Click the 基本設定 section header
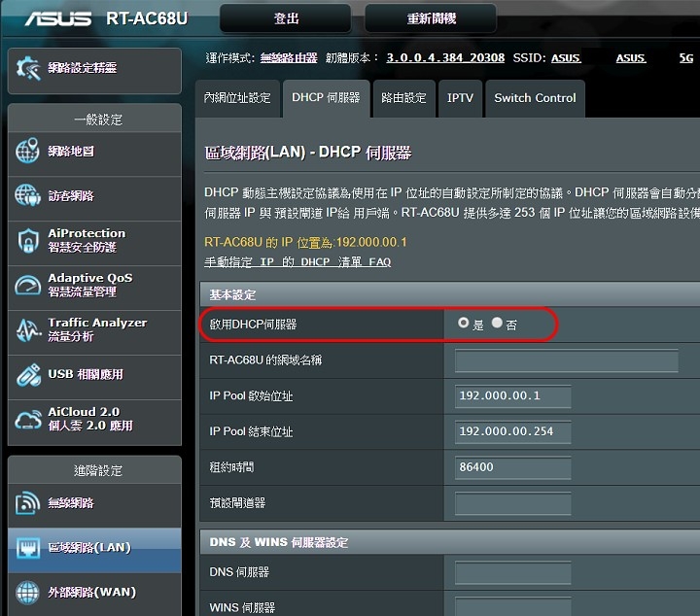 pyautogui.click(x=450, y=294)
